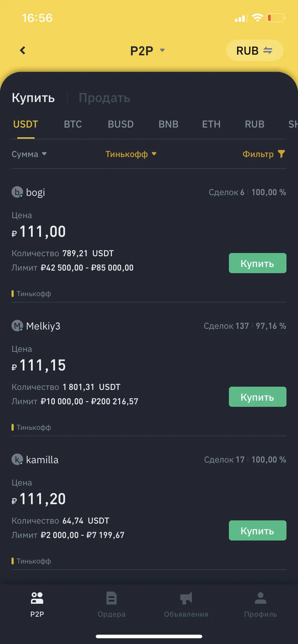Open the Filter funnel icon
298x644 pixels.
(281, 154)
